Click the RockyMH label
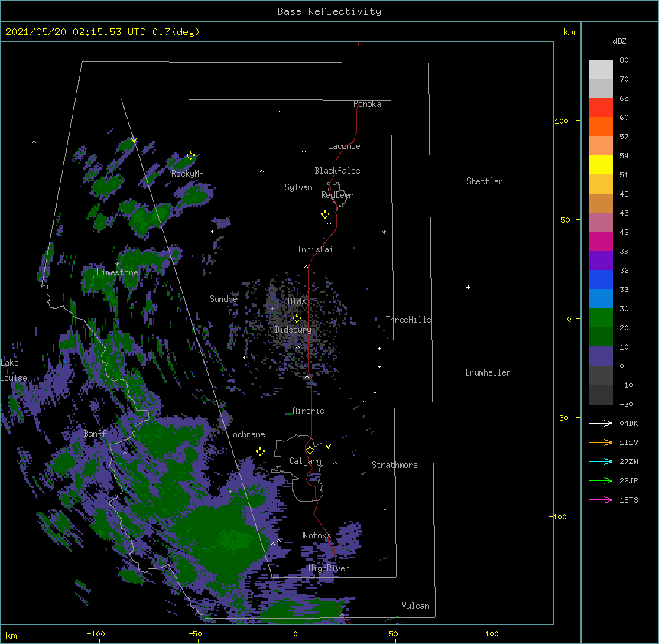Screen dimensions: 659x644 coord(187,174)
